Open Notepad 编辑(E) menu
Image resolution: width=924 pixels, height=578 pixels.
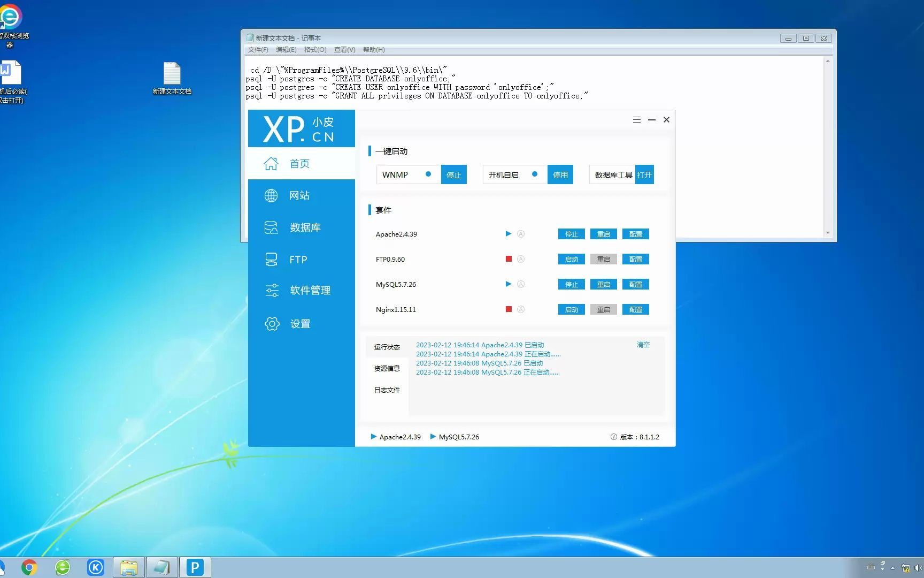click(286, 50)
